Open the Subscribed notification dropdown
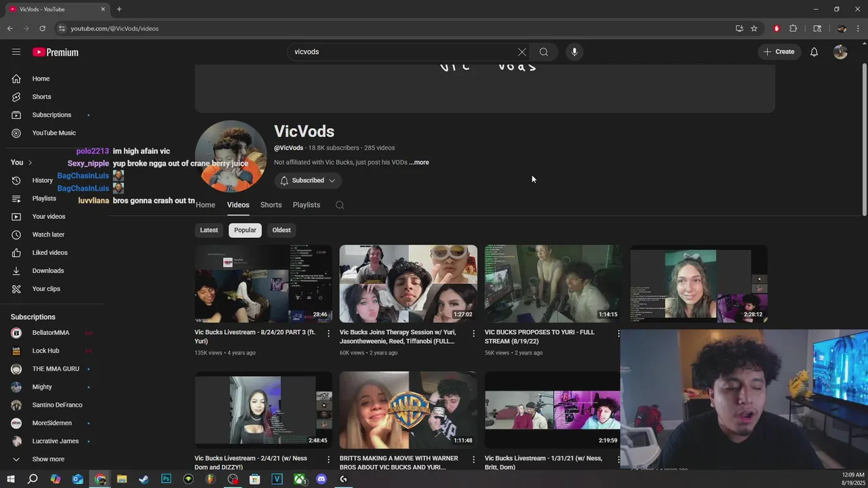 pos(308,180)
